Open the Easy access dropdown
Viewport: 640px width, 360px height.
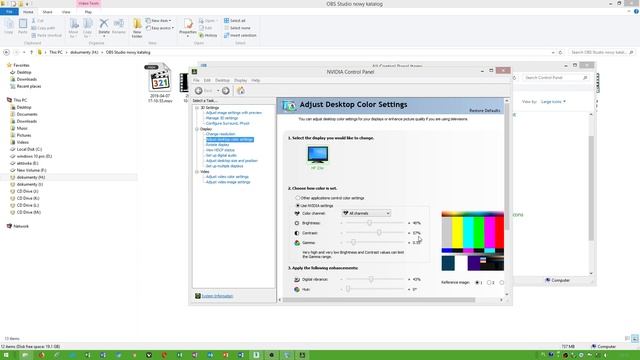[x=160, y=28]
